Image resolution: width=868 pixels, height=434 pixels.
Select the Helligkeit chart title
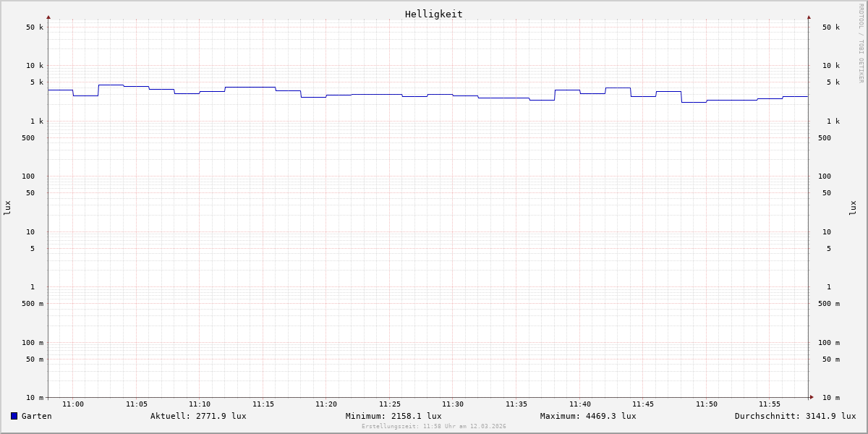pos(433,14)
